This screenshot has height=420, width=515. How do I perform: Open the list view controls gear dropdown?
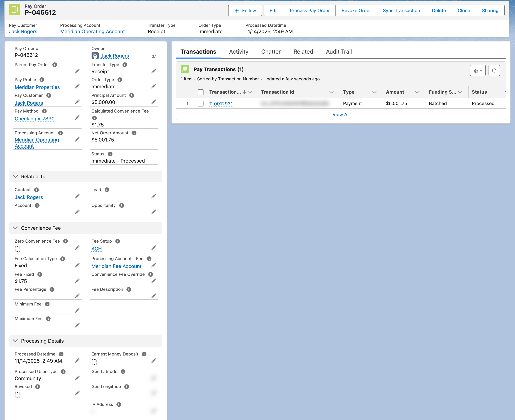[477, 70]
